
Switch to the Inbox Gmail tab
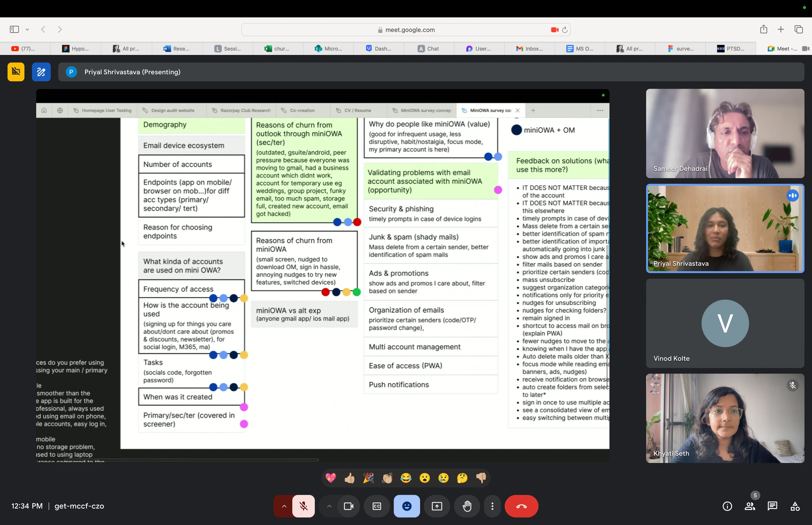[530, 49]
